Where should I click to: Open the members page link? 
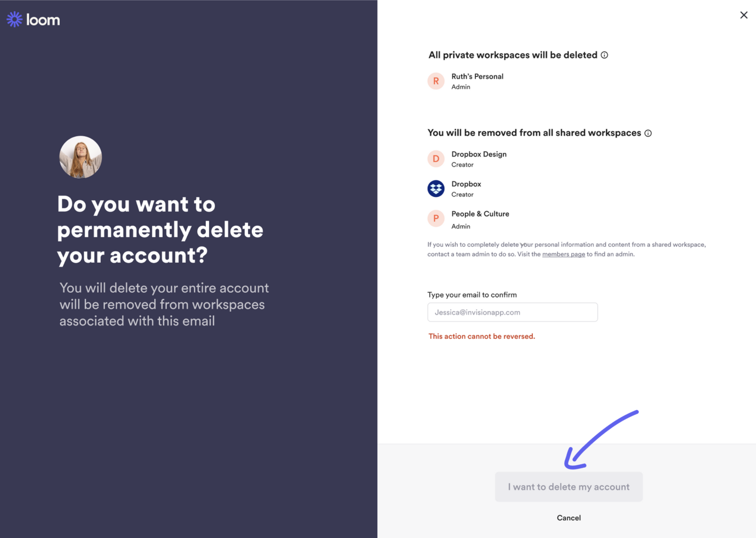[563, 254]
